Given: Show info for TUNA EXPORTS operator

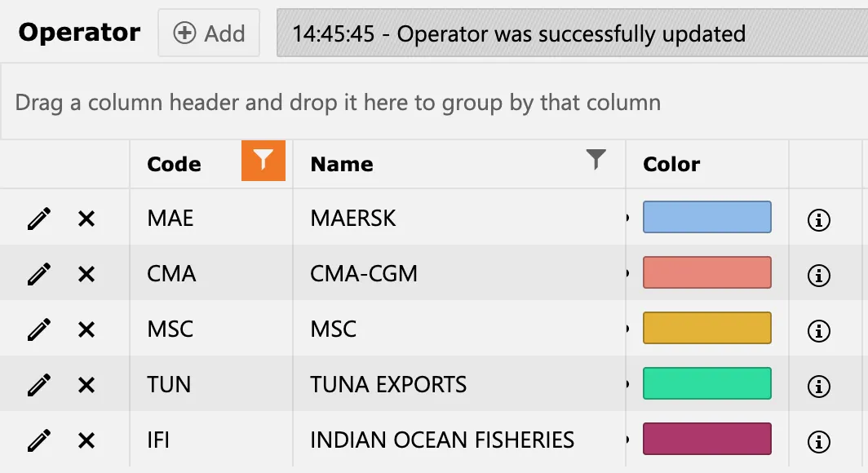Looking at the screenshot, I should click(x=819, y=386).
